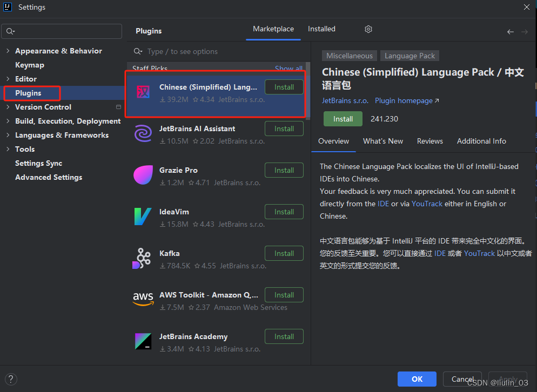537x392 pixels.
Task: Expand the Tools section
Action: (x=8, y=149)
